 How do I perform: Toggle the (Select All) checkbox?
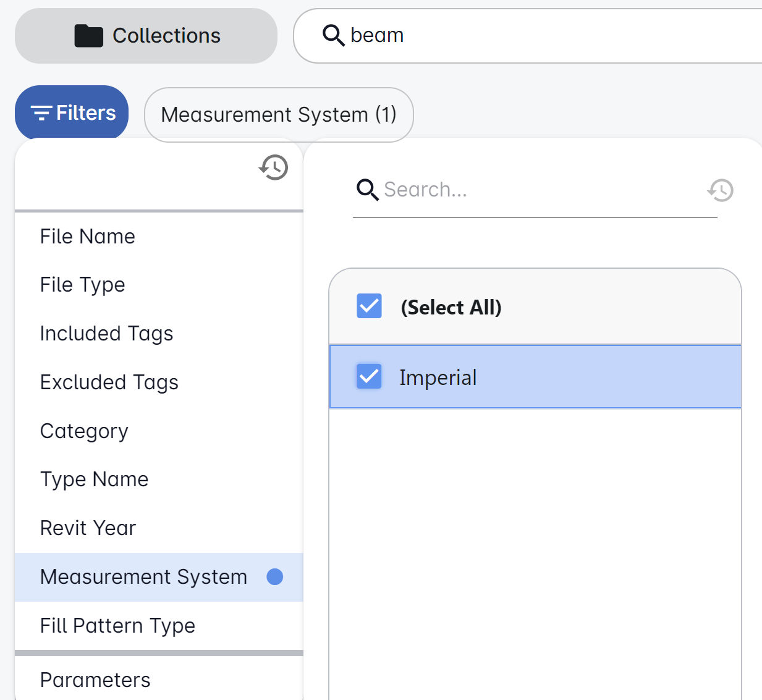pos(370,306)
